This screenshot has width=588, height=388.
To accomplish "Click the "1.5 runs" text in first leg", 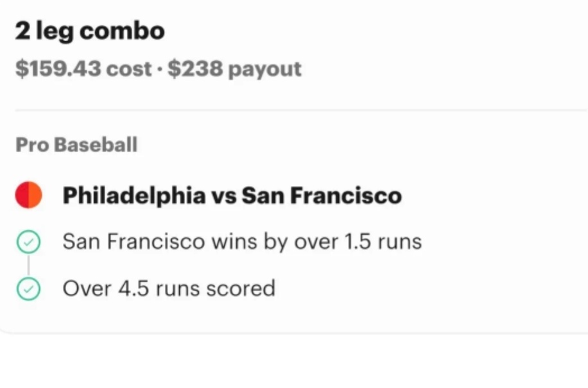I will tap(383, 242).
